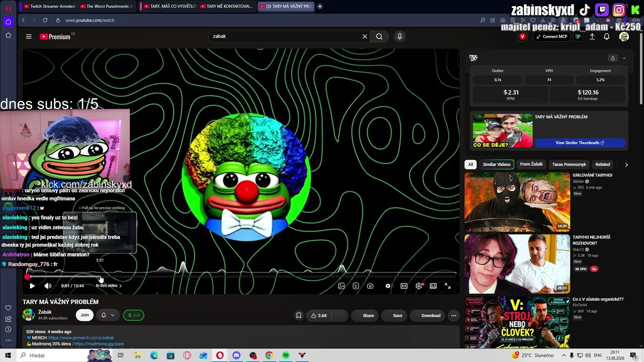The image size is (644, 362).
Task: Open 'GRILOVÁNÍ TARYHO!' video thumbnail
Action: [517, 202]
